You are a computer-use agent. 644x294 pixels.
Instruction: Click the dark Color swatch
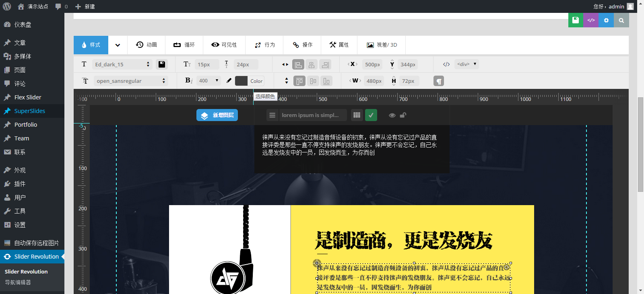pyautogui.click(x=241, y=81)
